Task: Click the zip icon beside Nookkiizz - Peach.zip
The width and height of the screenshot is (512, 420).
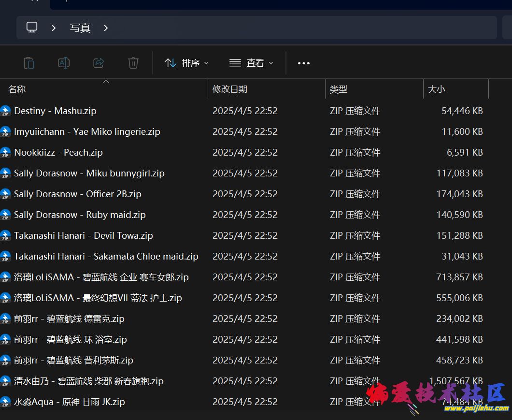Action: pyautogui.click(x=5, y=153)
